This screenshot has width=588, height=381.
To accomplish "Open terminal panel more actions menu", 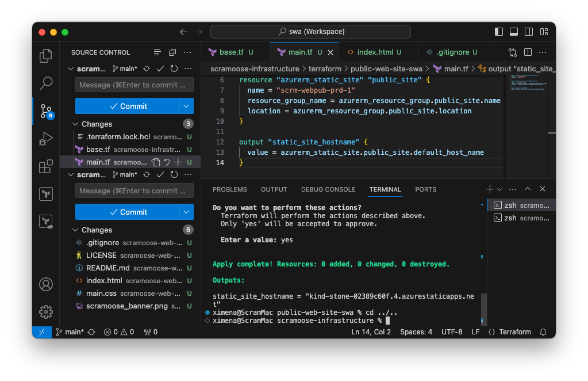I will (x=513, y=189).
